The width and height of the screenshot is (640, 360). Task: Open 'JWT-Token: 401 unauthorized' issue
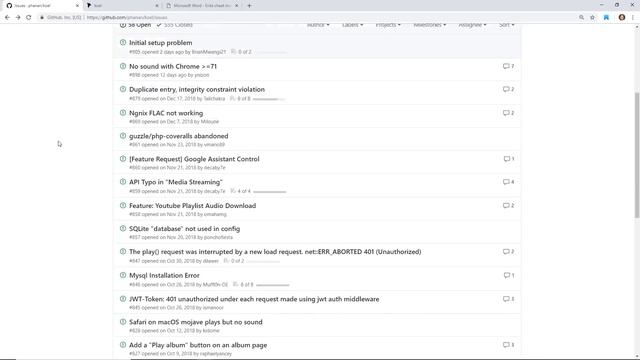coord(254,299)
